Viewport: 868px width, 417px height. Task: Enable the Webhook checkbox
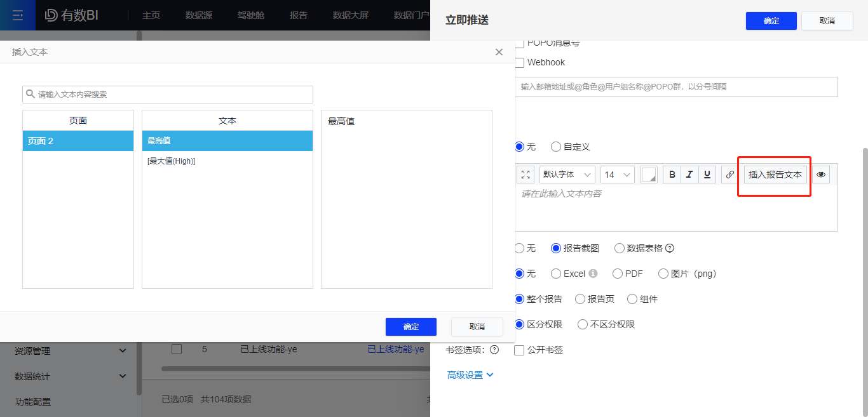pyautogui.click(x=520, y=62)
